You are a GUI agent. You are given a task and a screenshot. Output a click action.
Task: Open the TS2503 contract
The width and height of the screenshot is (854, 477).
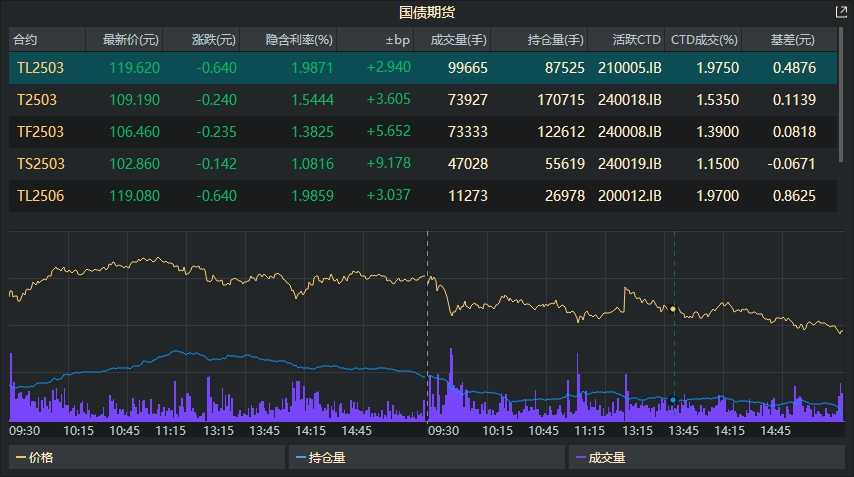(39, 164)
